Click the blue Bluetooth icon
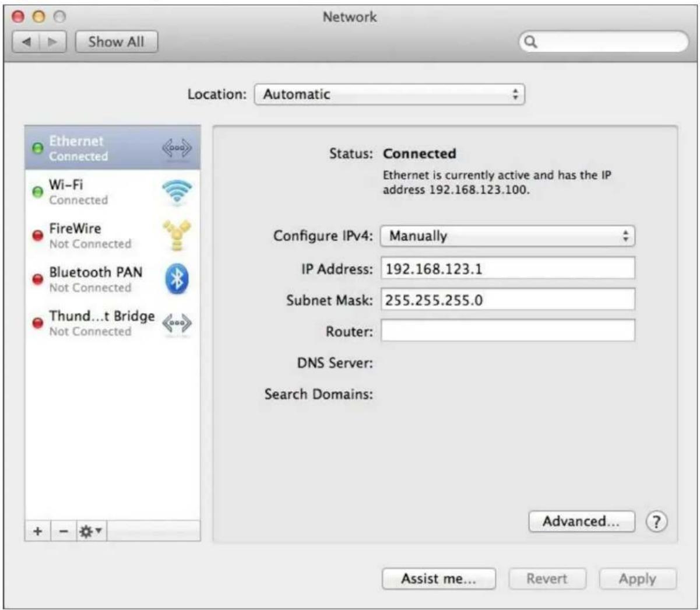The width and height of the screenshot is (700, 610). click(177, 279)
